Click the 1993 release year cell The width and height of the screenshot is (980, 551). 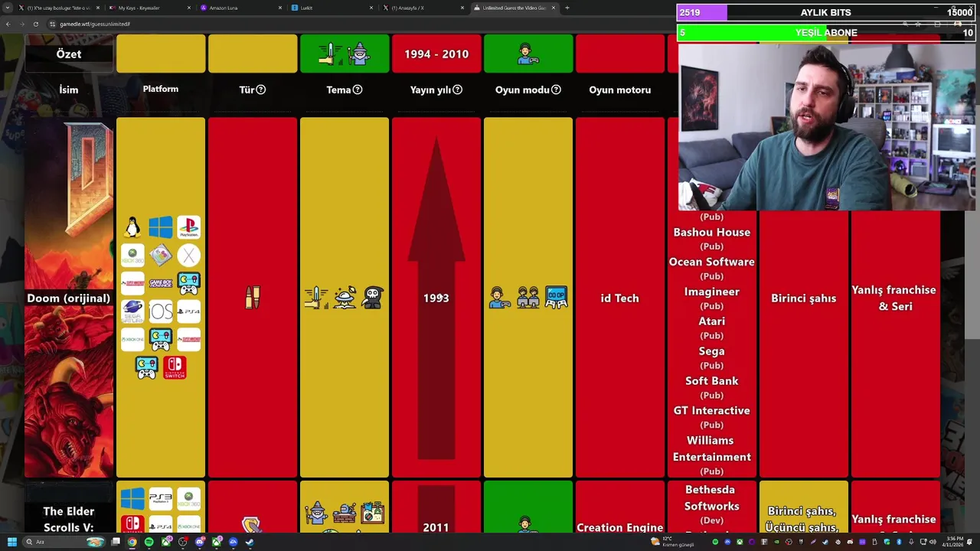click(436, 298)
